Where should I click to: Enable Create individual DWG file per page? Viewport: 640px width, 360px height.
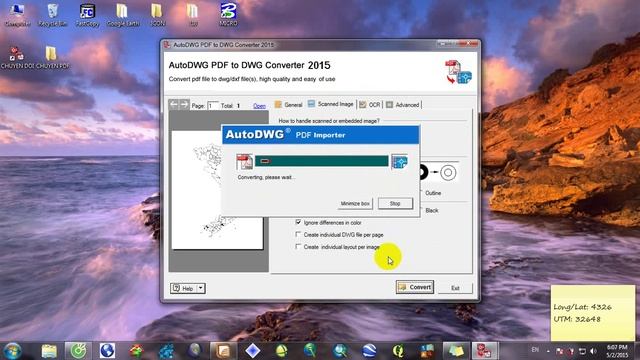point(298,235)
